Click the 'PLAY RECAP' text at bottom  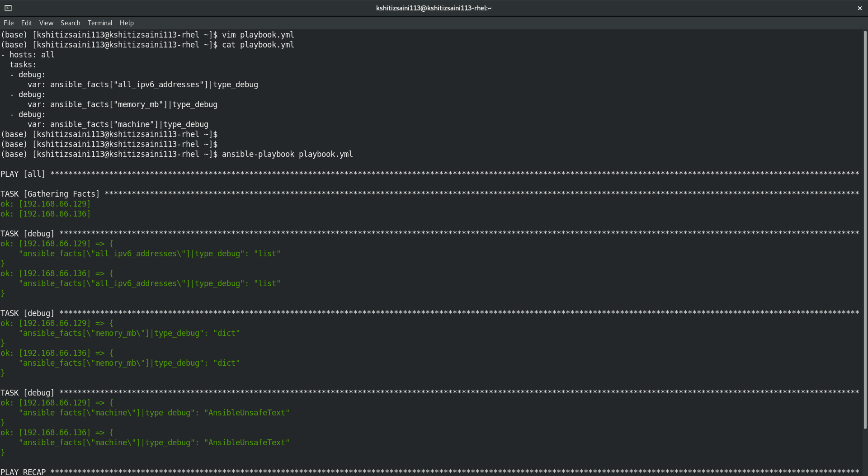[x=23, y=472]
